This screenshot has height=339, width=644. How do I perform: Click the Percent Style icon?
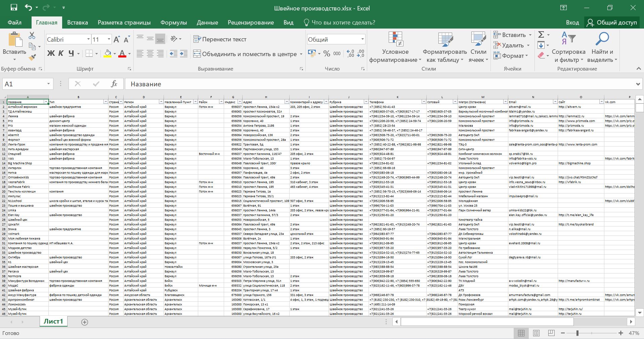click(x=327, y=54)
